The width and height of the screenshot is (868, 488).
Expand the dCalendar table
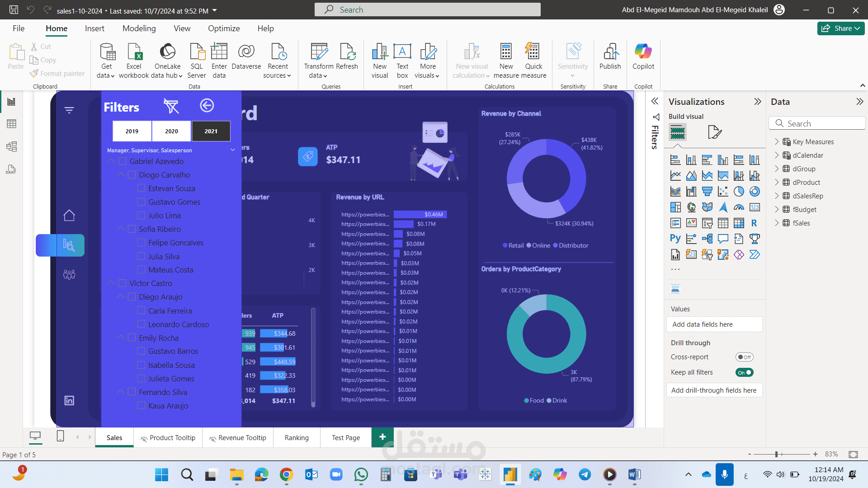777,155
